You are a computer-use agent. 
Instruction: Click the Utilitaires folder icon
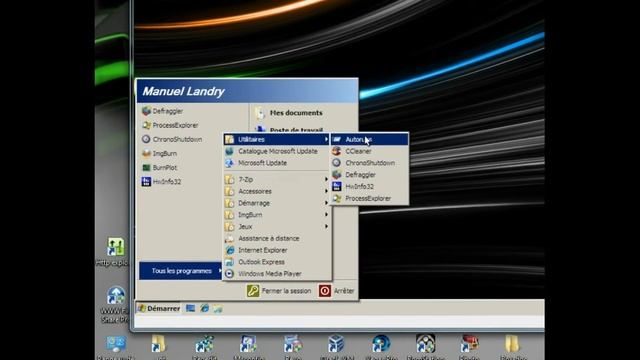click(x=230, y=140)
